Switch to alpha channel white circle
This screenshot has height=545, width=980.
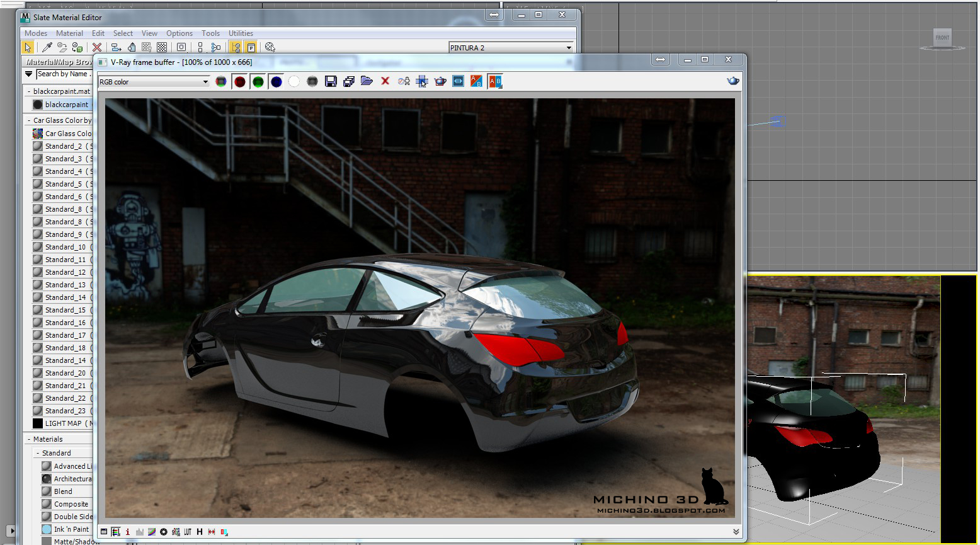(x=294, y=81)
